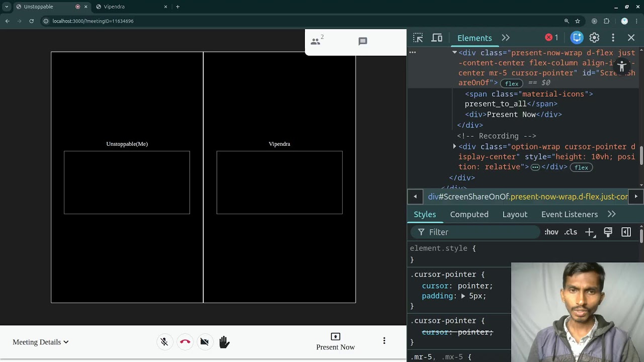This screenshot has height=362, width=644.
Task: Open a new browser tab
Action: pyautogui.click(x=178, y=7)
